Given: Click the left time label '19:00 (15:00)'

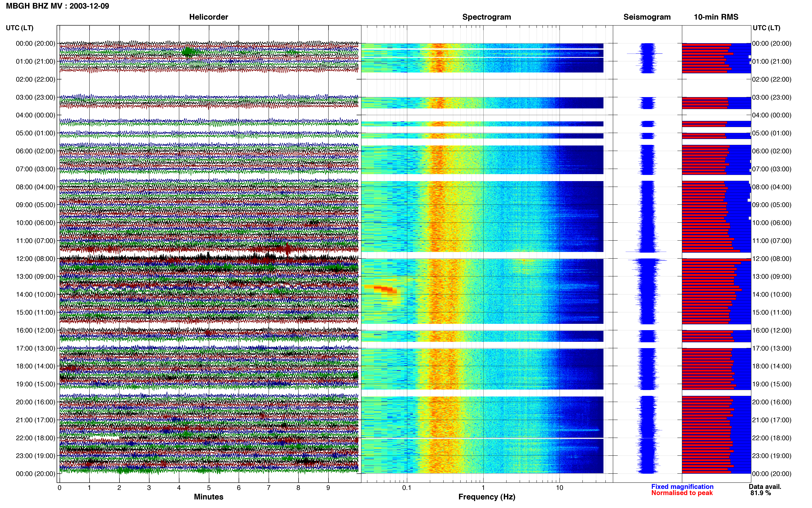Looking at the screenshot, I should click(x=36, y=384).
